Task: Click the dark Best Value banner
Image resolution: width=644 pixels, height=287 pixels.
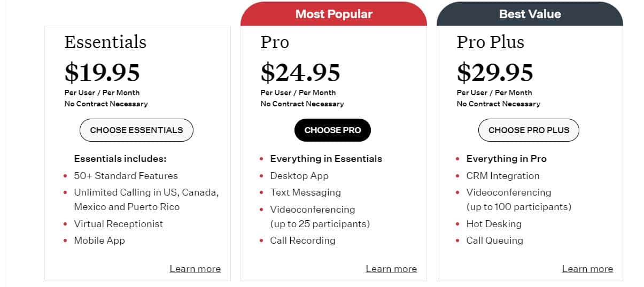Action: click(x=530, y=14)
